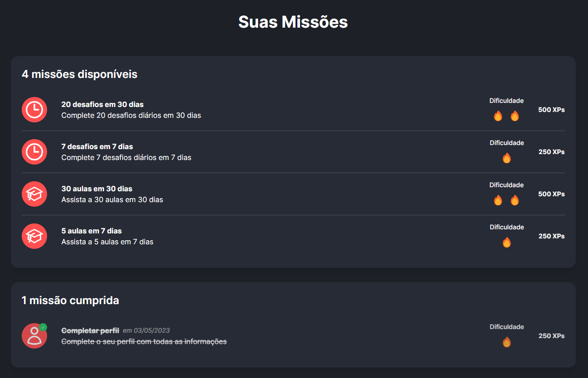Click 500 XPs reward of 20 desafios
The width and height of the screenshot is (588, 378).
point(551,110)
